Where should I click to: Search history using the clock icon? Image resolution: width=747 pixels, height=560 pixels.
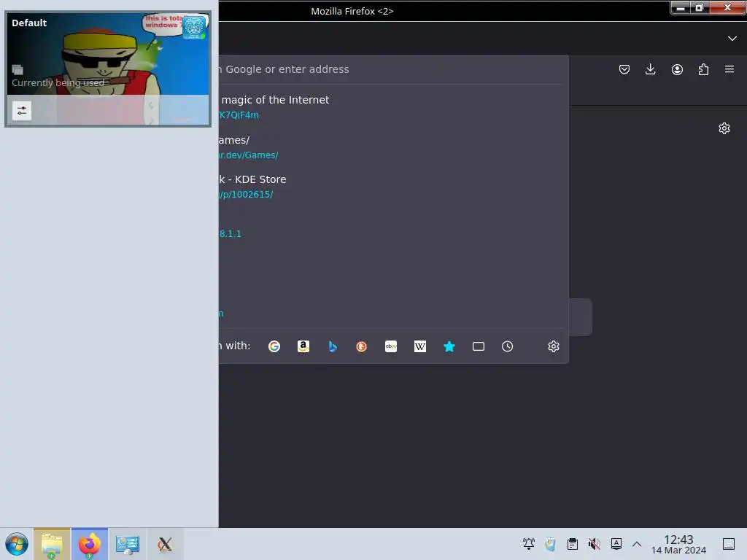point(508,346)
